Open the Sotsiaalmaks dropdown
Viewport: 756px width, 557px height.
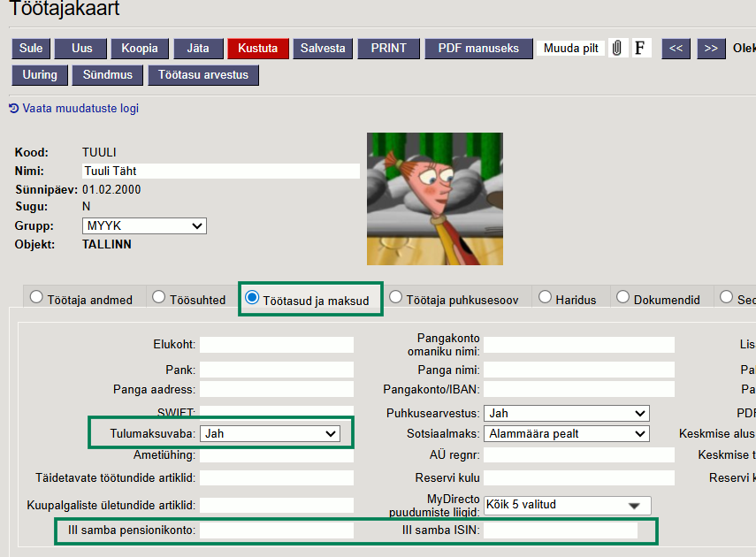pyautogui.click(x=566, y=433)
